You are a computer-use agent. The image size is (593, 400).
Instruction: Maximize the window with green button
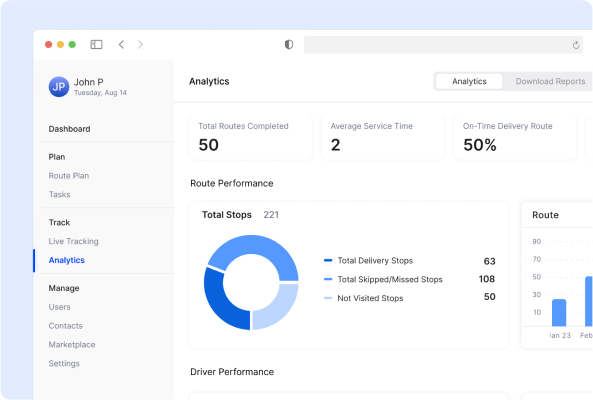point(72,45)
